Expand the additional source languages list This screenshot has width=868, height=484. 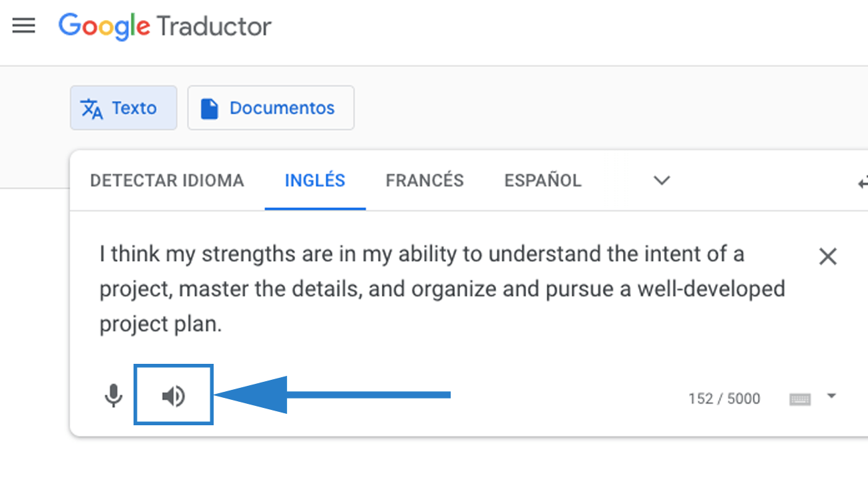tap(660, 180)
